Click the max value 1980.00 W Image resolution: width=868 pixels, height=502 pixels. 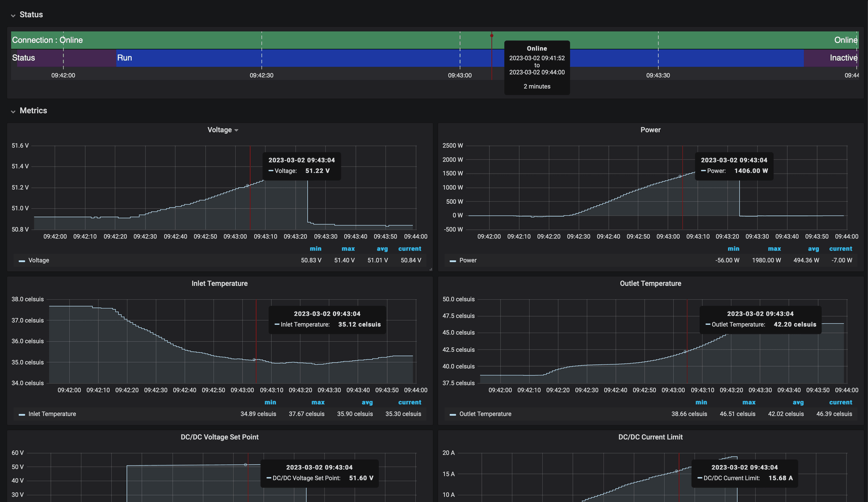767,260
